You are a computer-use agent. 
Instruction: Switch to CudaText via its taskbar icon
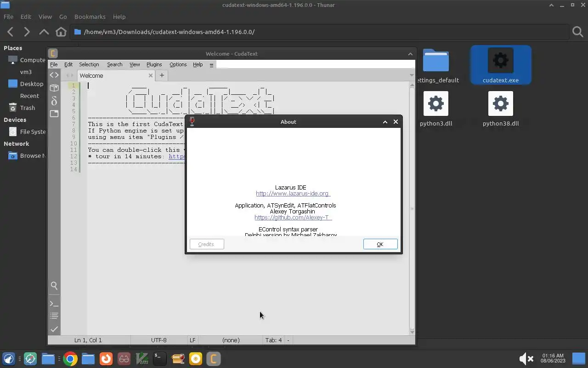[214, 359]
